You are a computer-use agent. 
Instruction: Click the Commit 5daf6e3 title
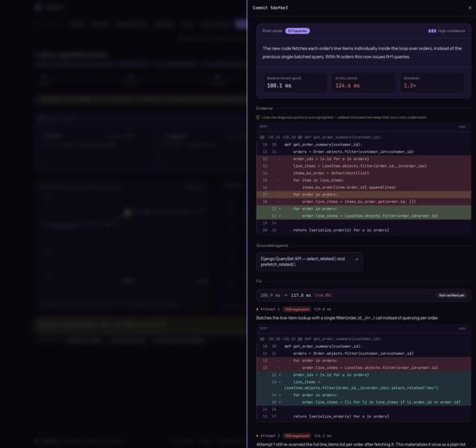click(270, 8)
